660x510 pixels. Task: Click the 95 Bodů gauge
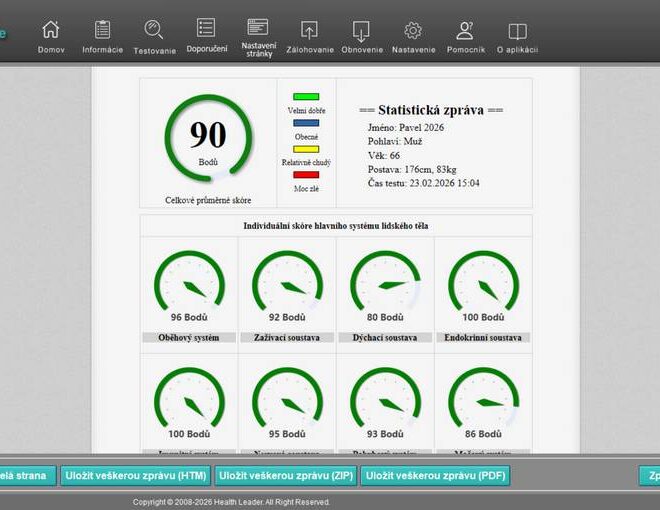click(287, 402)
